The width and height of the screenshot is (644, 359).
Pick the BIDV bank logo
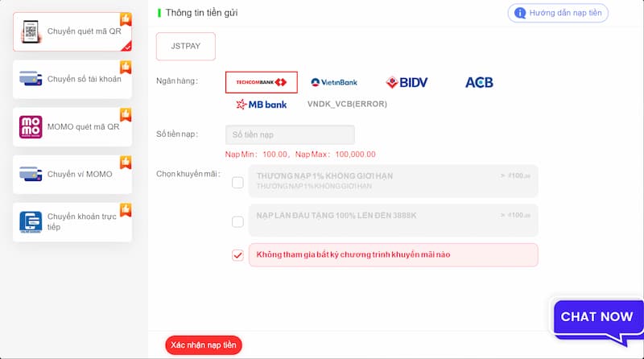point(407,82)
